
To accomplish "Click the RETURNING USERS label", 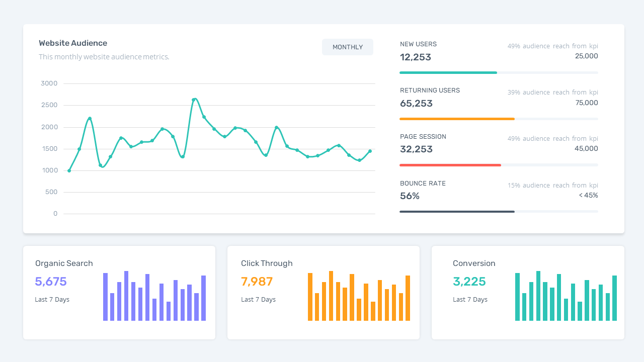I will [430, 90].
